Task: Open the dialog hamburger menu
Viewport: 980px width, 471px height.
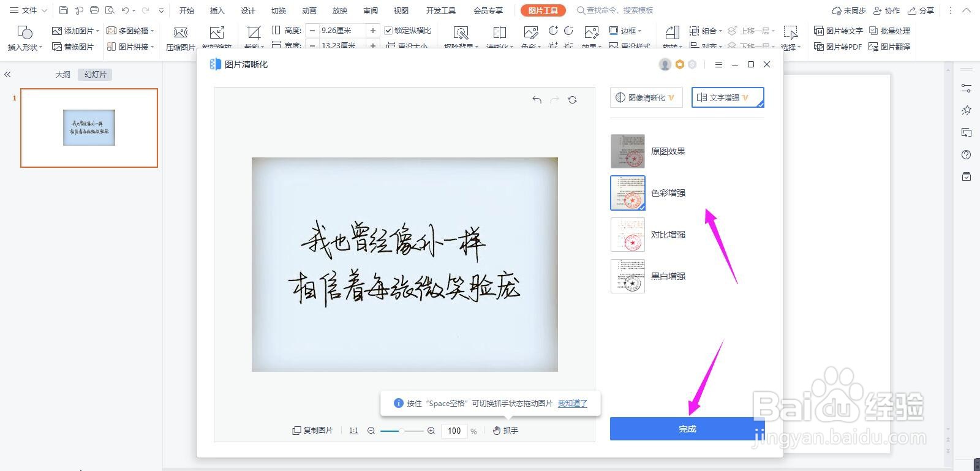Action: click(x=718, y=64)
